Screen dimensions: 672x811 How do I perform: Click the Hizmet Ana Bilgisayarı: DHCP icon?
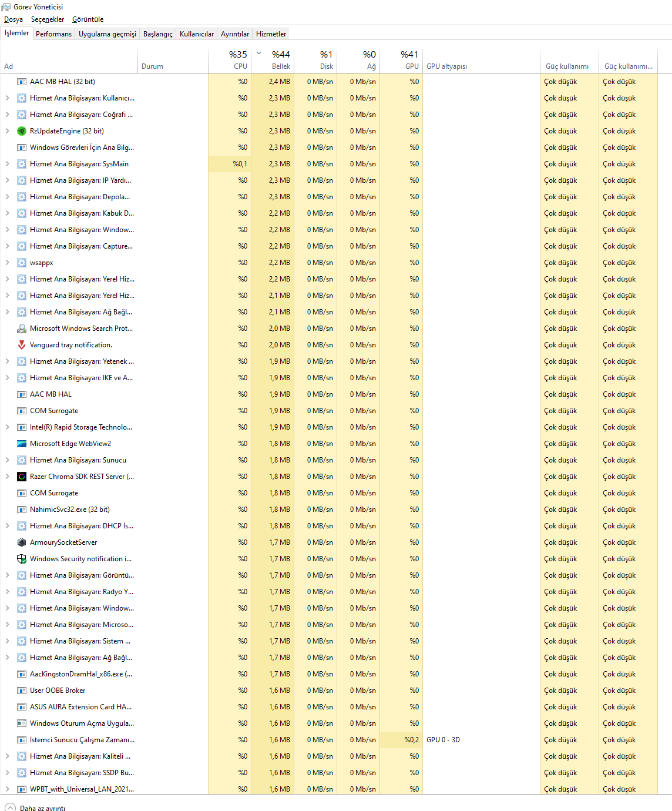pos(22,526)
